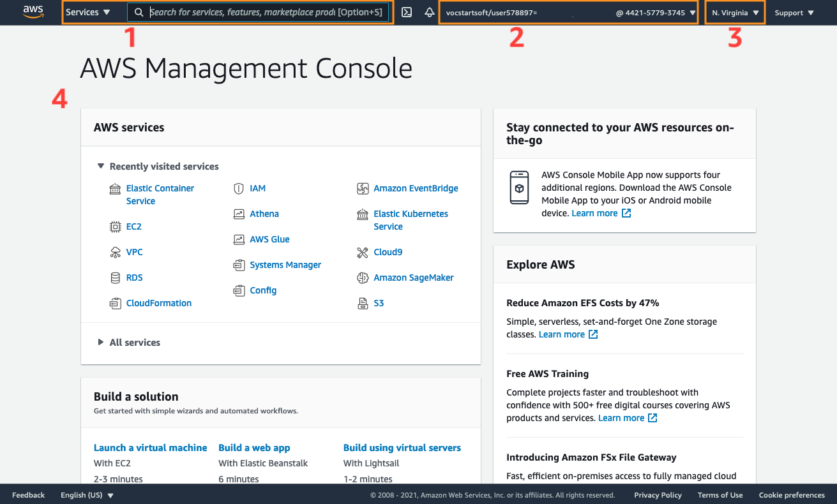Click Build using virtual servers link
Screen dimensions: 837x504
point(402,448)
